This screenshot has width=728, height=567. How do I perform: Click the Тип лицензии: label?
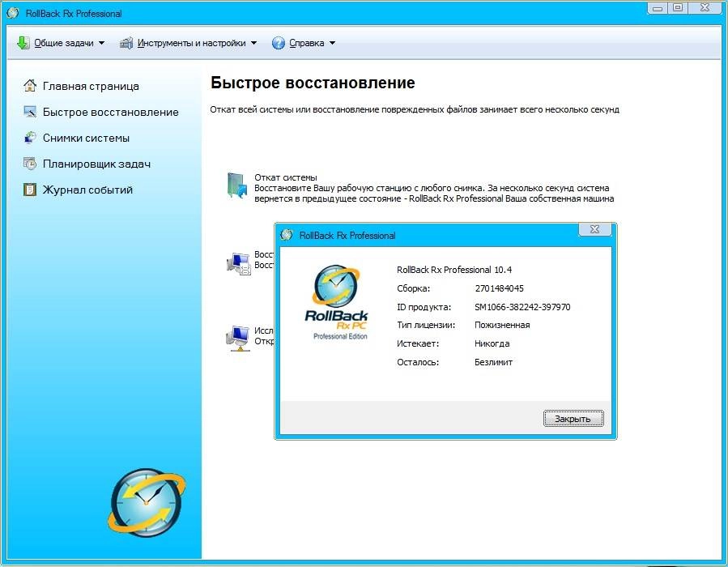(426, 325)
